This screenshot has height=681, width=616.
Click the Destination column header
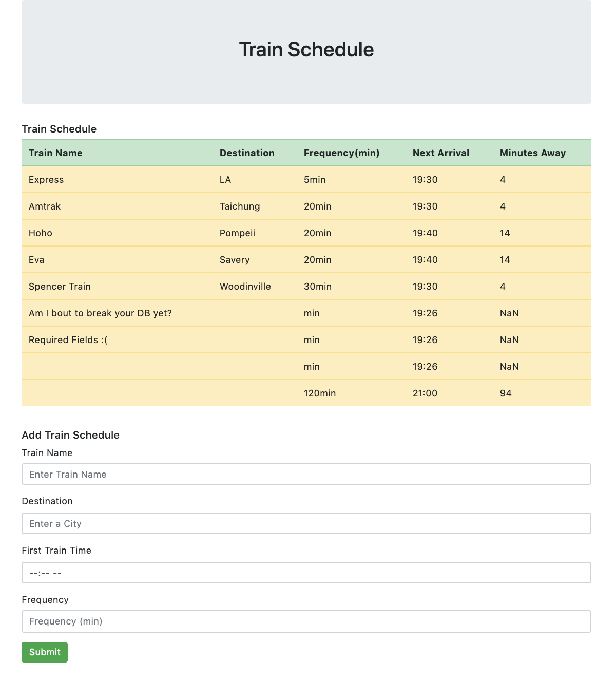click(247, 153)
